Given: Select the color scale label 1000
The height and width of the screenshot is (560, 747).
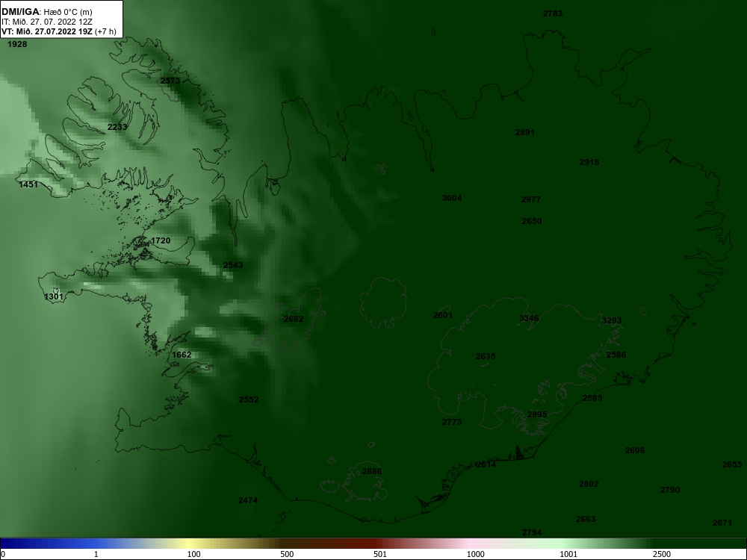Looking at the screenshot, I should 475,554.
